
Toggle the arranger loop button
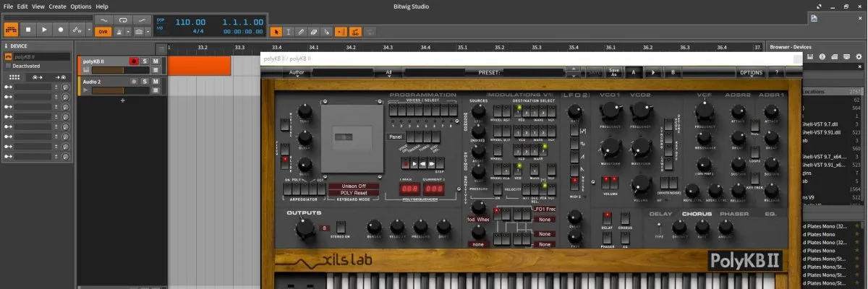tap(123, 20)
